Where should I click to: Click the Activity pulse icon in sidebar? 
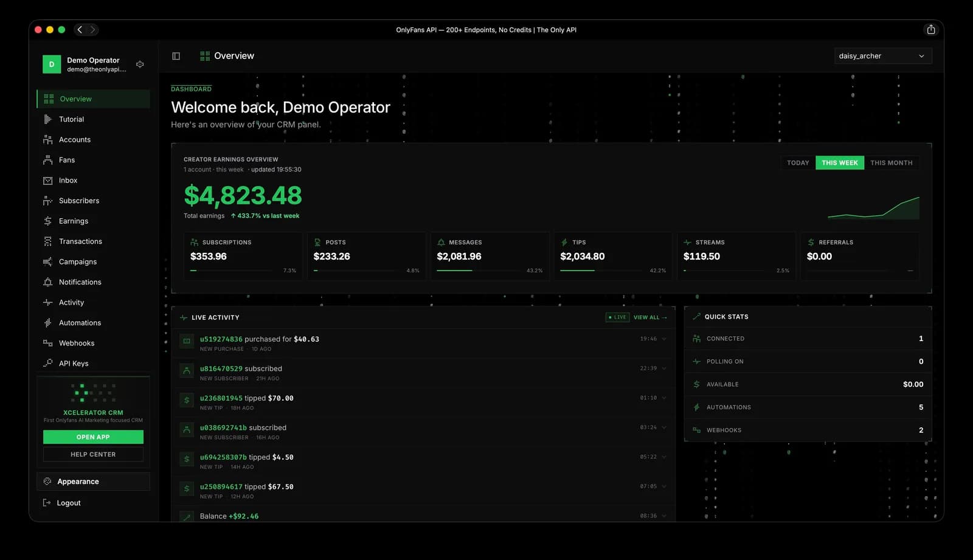point(47,303)
